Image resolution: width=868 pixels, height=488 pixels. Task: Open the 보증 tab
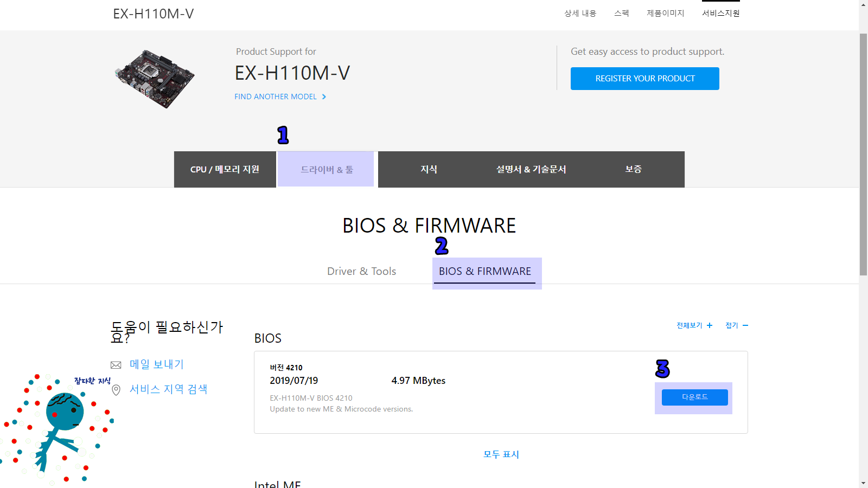click(633, 169)
